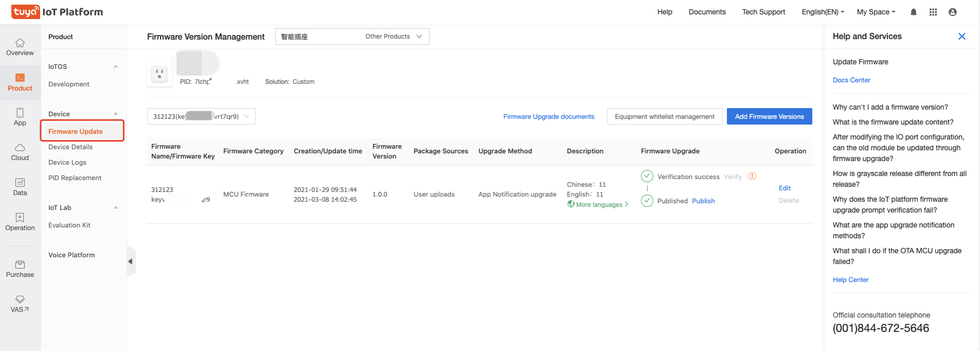Screen dimensions: 980x351
Task: Collapse the side menu with arrow handle
Action: [131, 261]
